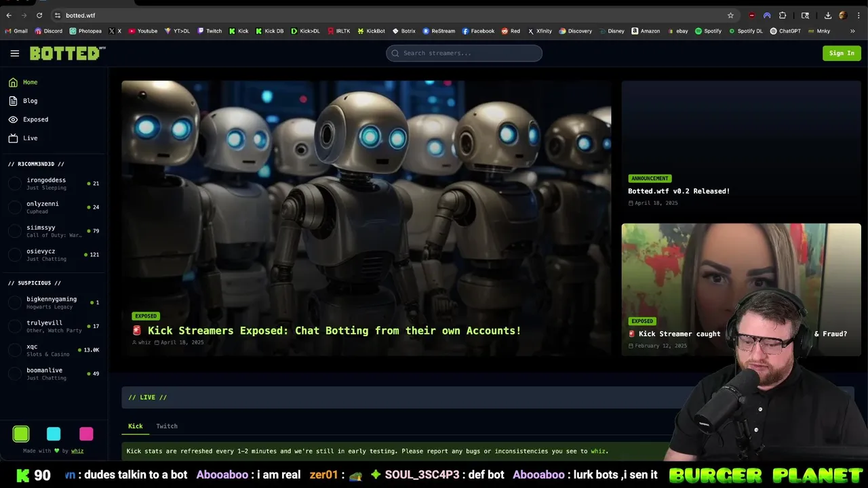Click the whiz link in Made with footer

pyautogui.click(x=77, y=451)
